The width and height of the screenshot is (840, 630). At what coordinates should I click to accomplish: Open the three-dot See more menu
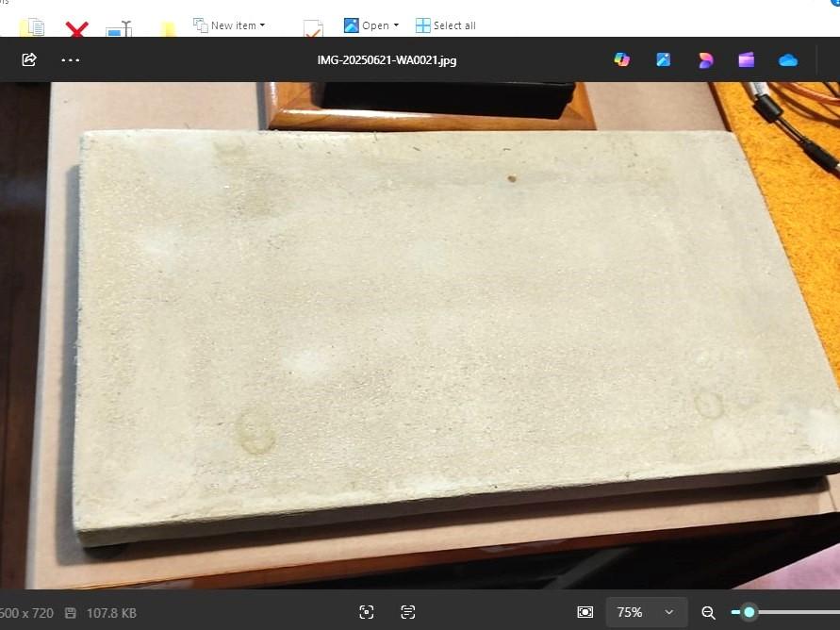click(71, 59)
